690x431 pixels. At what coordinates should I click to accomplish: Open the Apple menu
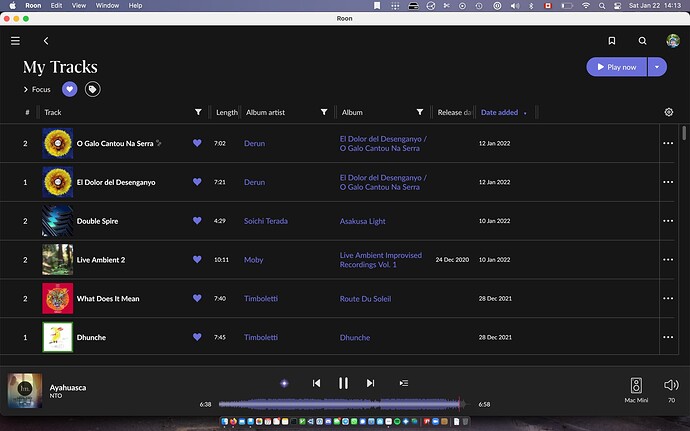(12, 6)
